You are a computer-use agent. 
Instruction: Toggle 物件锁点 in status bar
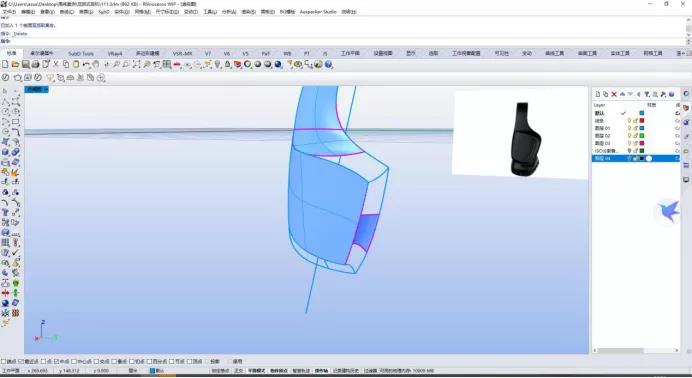(278, 371)
